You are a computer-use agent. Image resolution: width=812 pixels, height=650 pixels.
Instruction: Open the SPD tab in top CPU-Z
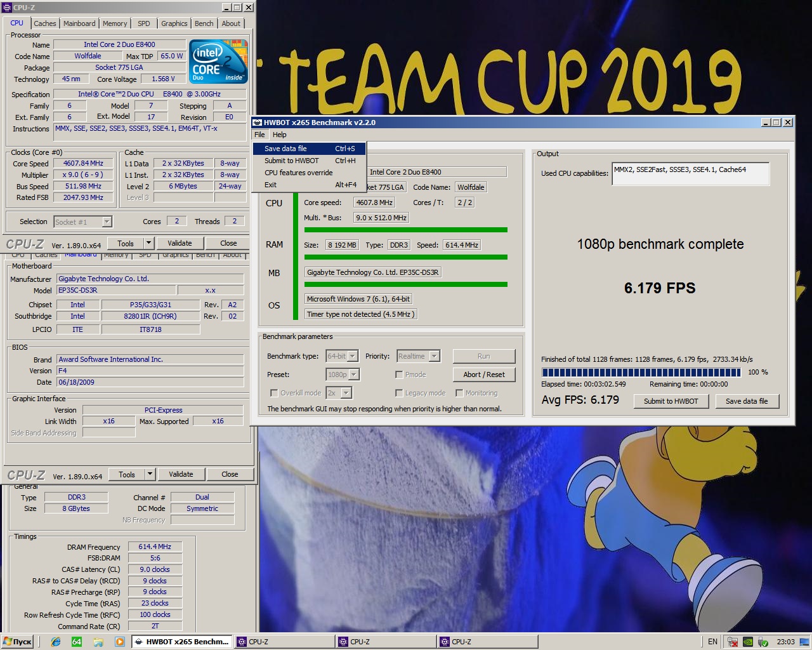(144, 23)
